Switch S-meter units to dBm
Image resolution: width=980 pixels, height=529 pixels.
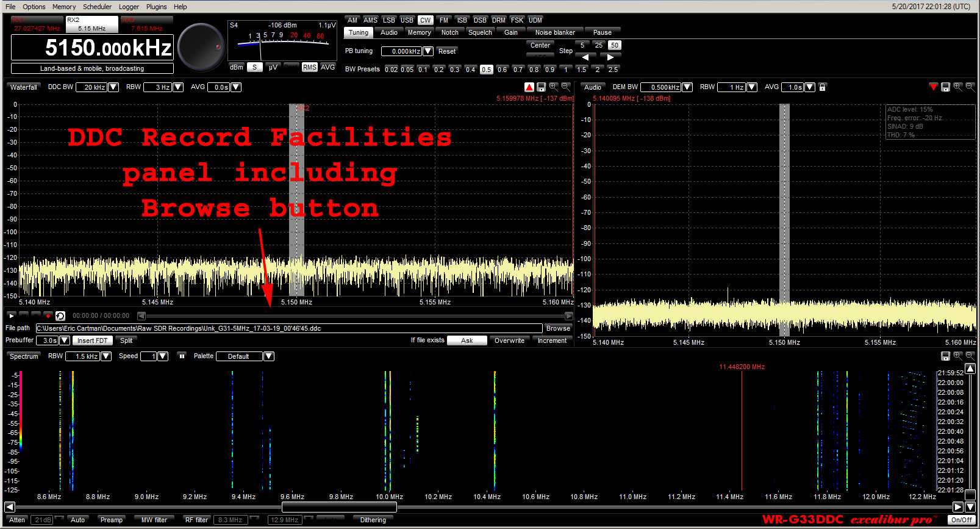(x=236, y=67)
